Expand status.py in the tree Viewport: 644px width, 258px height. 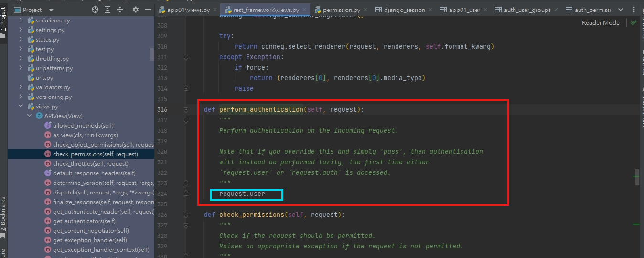coord(21,40)
